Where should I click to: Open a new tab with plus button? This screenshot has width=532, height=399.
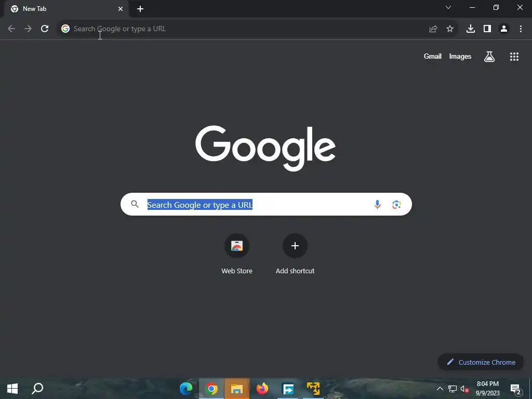(x=140, y=9)
